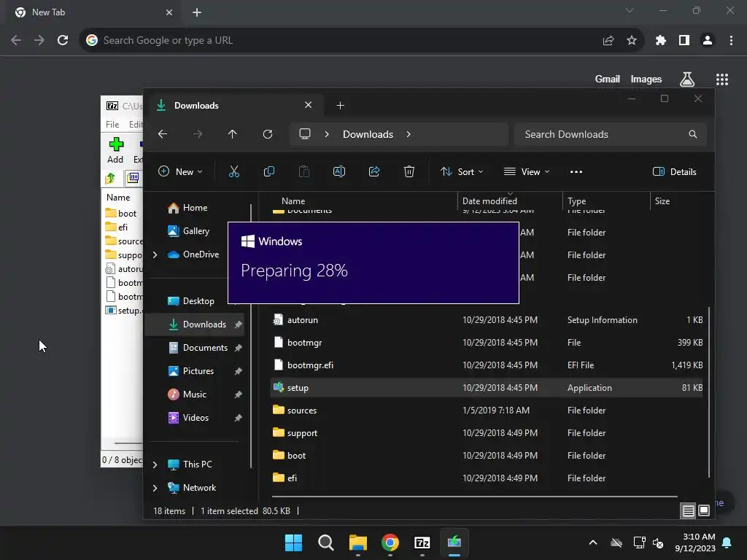Screen dimensions: 747x560
Task: Open the Sort dropdown
Action: click(x=462, y=172)
